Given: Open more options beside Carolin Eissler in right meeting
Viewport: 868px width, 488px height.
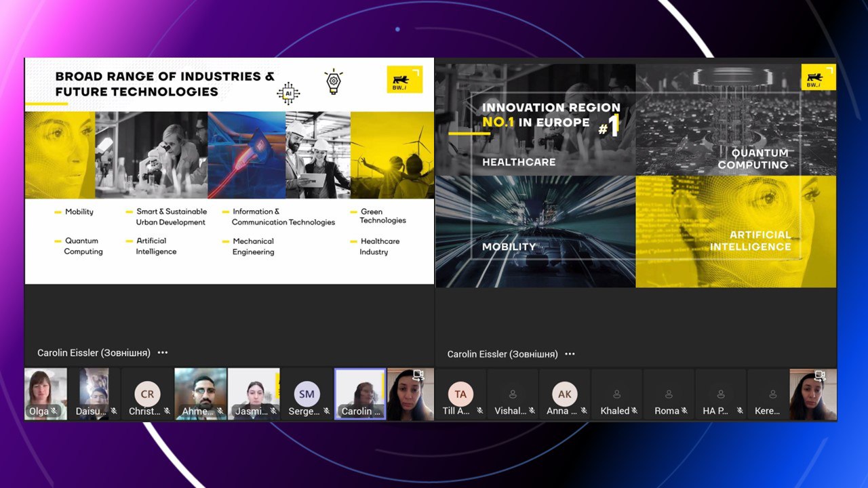Looking at the screenshot, I should [x=570, y=354].
